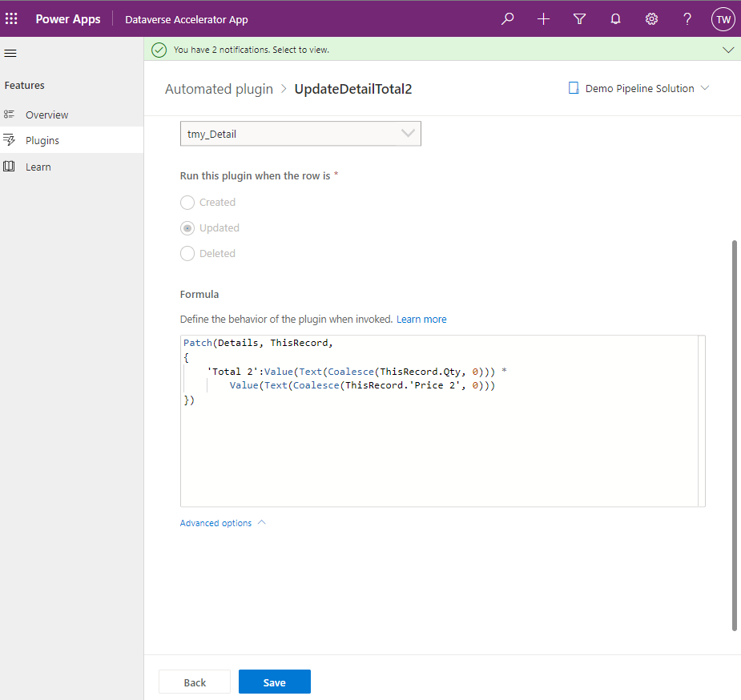Click the formula editor scrollbar track
Screen dimensions: 741x700
click(702, 420)
